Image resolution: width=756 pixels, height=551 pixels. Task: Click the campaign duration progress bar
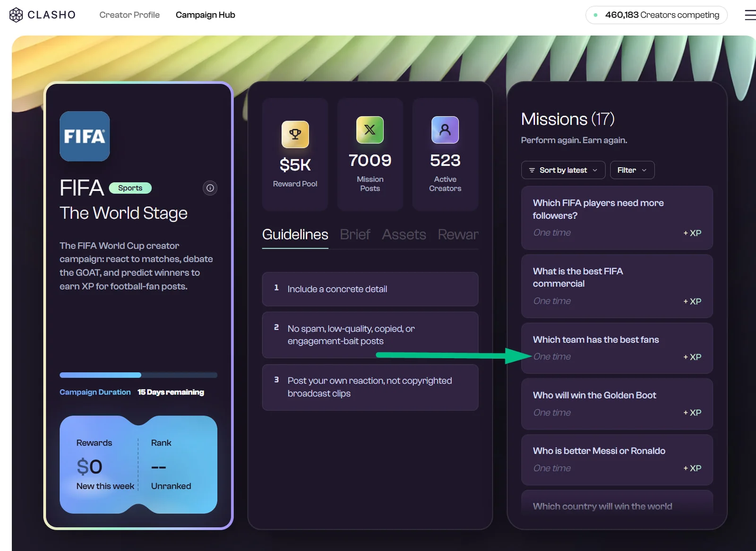138,375
